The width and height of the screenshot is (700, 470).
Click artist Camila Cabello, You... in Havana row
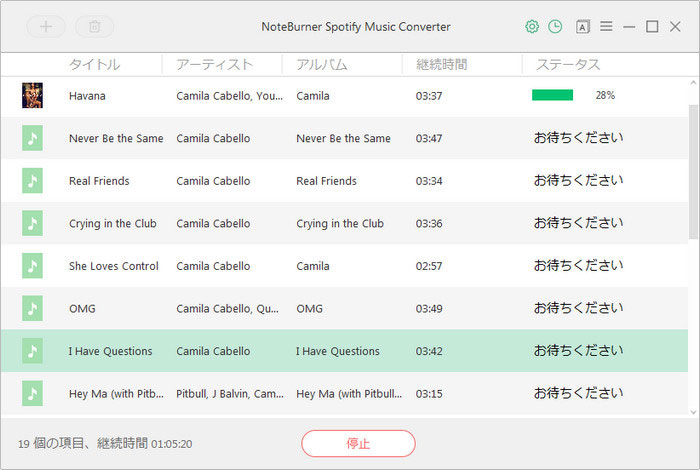(229, 96)
